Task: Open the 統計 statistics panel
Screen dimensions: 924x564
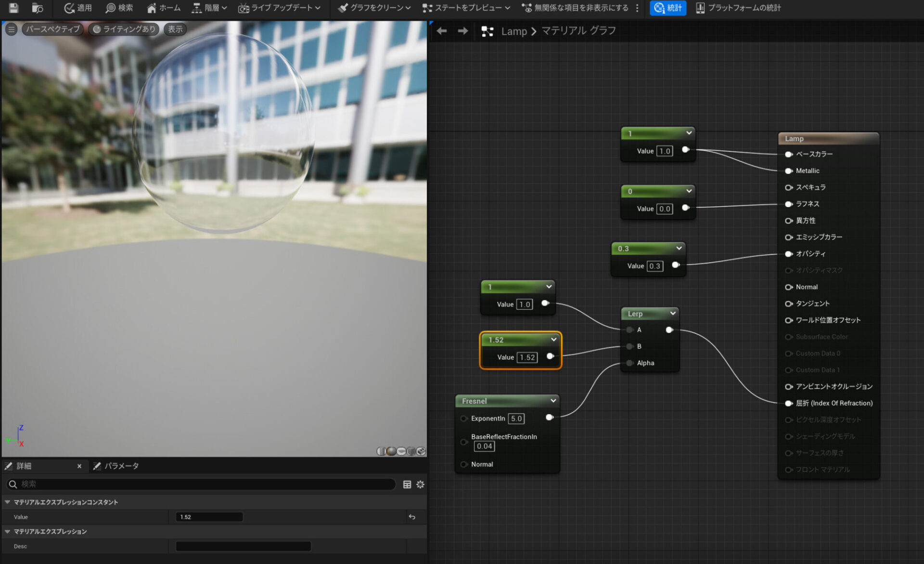Action: (668, 8)
